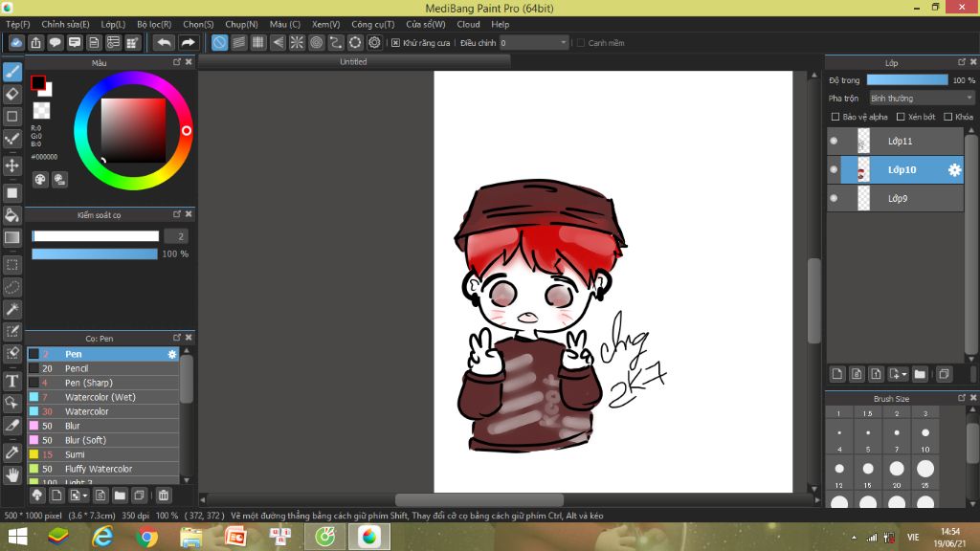Click the transparent color swatch
Screen dimensions: 980x551
[41, 111]
